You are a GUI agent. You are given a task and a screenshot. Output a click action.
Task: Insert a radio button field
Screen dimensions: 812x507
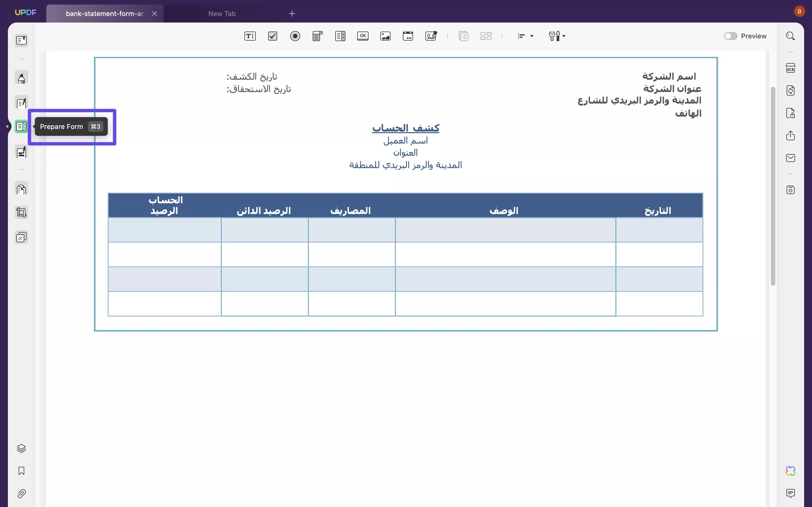tap(295, 36)
